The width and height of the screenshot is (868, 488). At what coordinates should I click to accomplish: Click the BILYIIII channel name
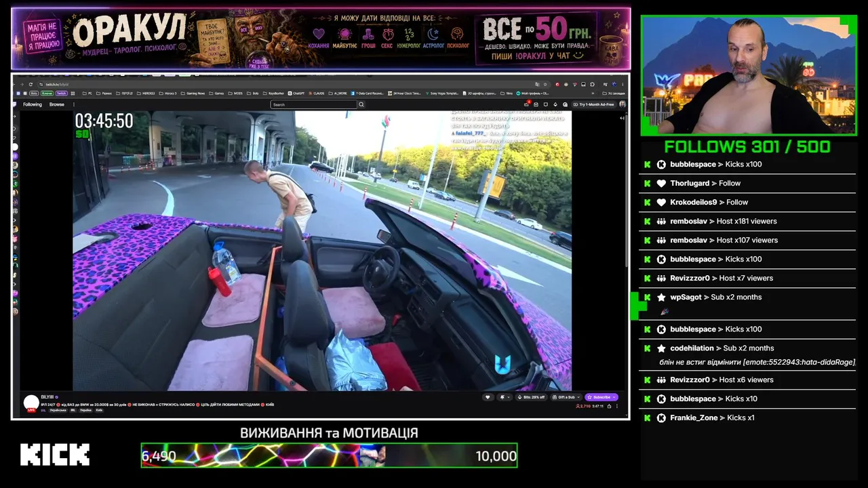(47, 397)
